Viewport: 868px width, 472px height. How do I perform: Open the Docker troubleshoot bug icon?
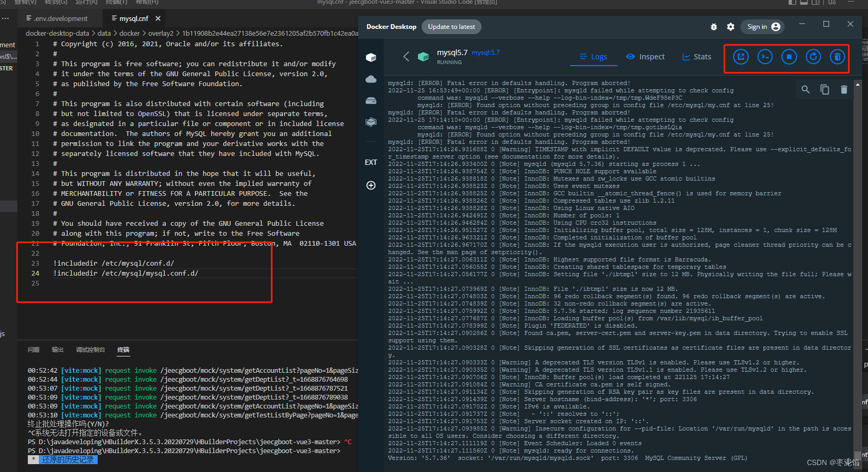[714, 27]
